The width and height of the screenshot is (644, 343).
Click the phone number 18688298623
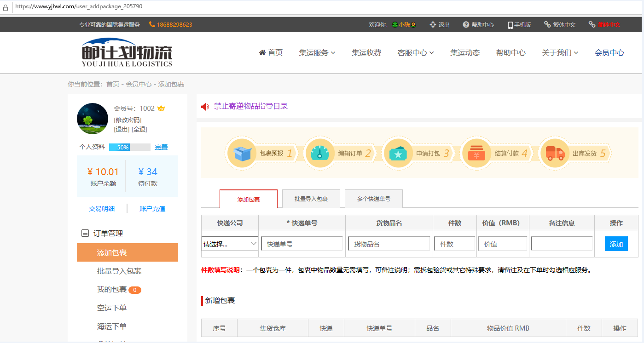pos(174,25)
